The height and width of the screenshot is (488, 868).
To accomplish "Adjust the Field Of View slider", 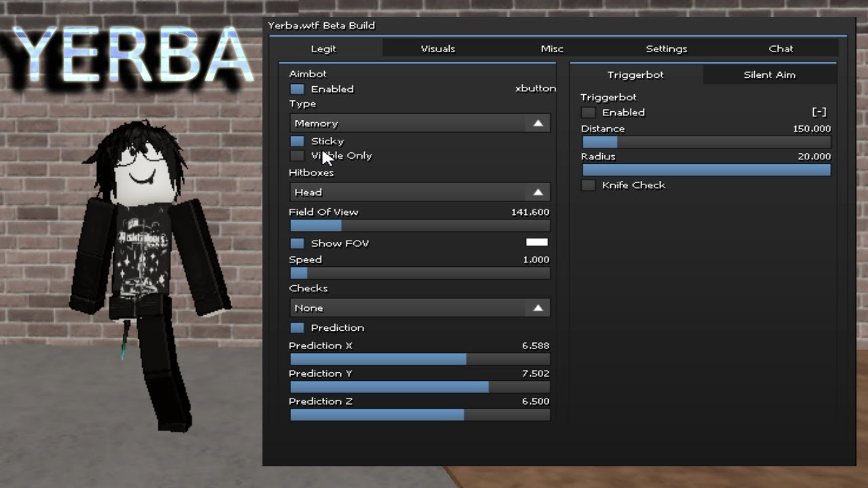I will pyautogui.click(x=420, y=226).
